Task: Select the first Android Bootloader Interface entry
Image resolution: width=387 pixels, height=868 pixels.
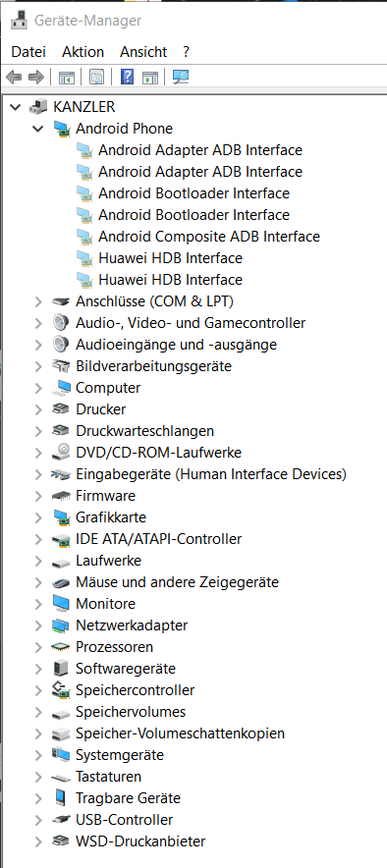Action: click(193, 193)
